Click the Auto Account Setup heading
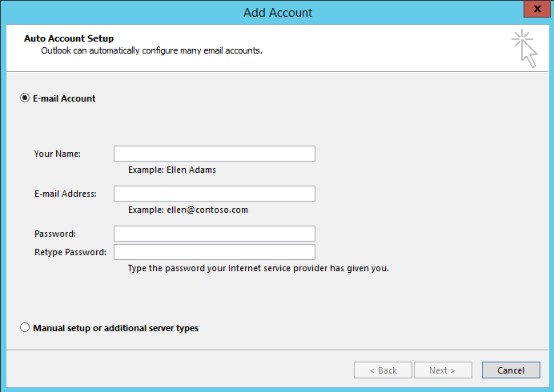The width and height of the screenshot is (554, 392). (x=69, y=38)
